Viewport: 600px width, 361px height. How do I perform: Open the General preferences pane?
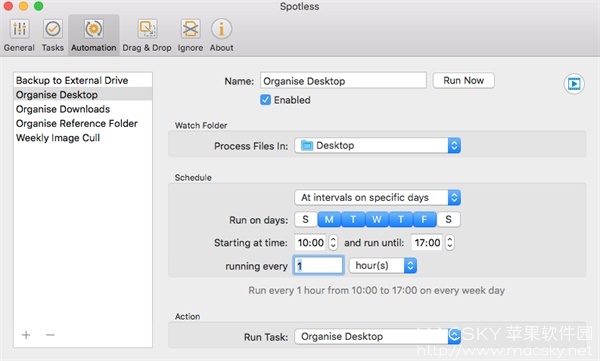(19, 36)
